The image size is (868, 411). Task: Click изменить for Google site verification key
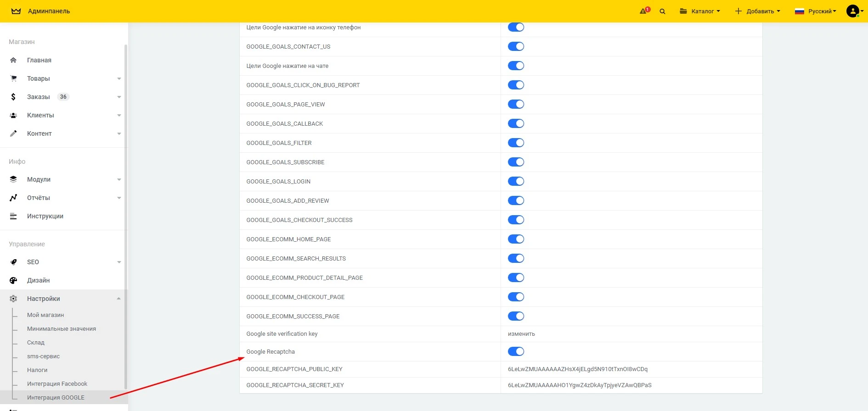(521, 334)
